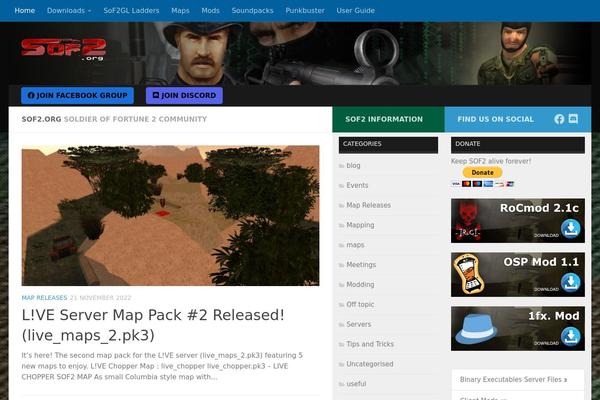This screenshot has width=600, height=400.
Task: Click the DONATE widget header
Action: [x=518, y=145]
